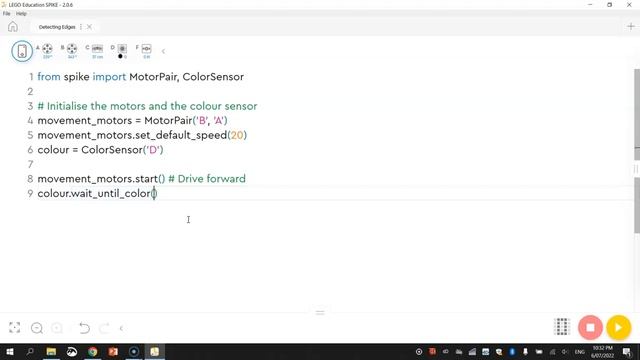
Task: Open the Windows notification center
Action: click(x=627, y=352)
